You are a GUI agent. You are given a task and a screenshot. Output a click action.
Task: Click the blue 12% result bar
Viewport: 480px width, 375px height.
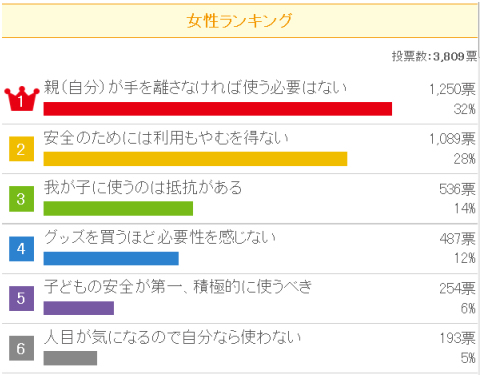111,258
